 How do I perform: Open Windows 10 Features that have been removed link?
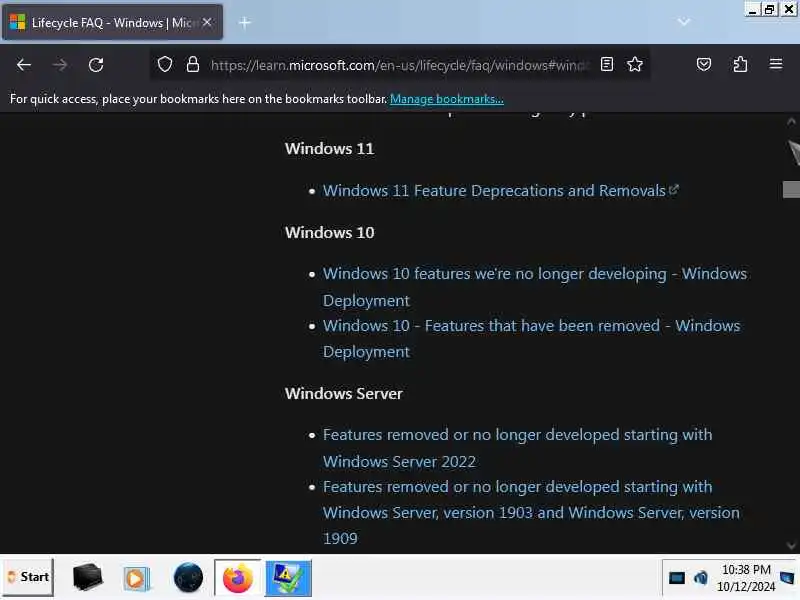(531, 338)
